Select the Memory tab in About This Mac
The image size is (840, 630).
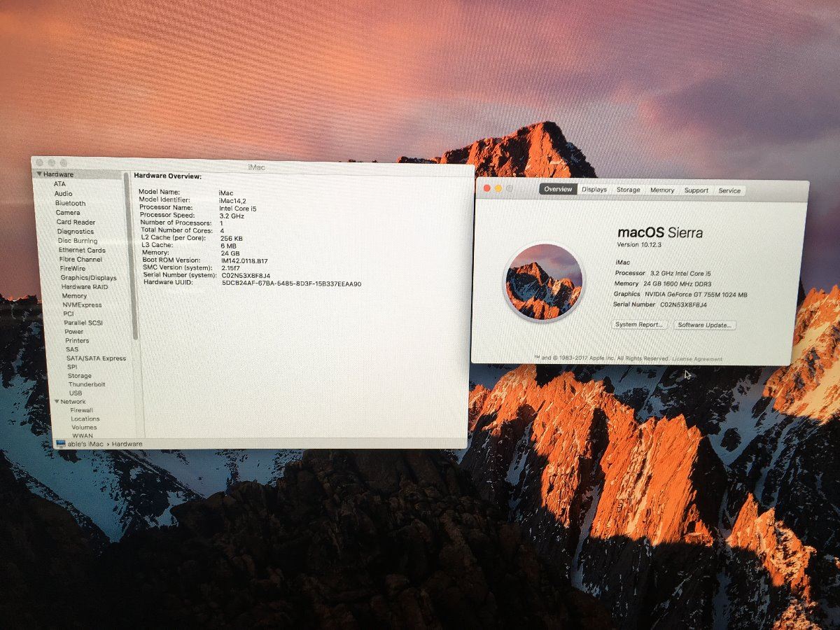(x=661, y=190)
